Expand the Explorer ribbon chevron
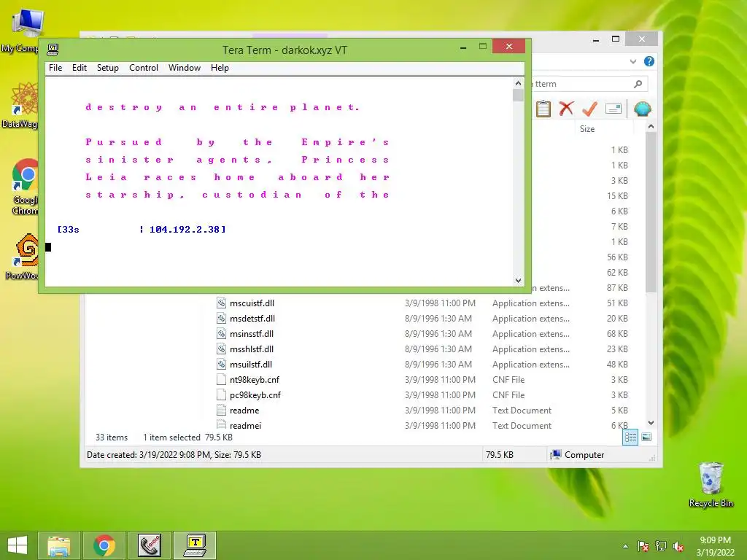The width and height of the screenshot is (747, 560). click(x=632, y=61)
